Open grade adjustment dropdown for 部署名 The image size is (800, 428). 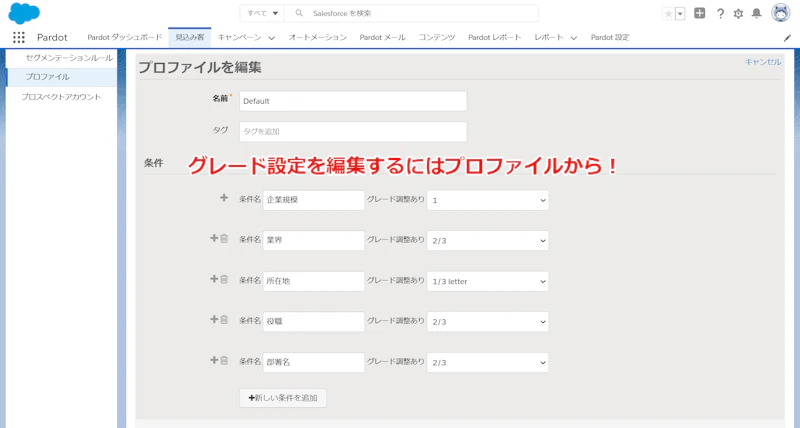click(x=488, y=363)
